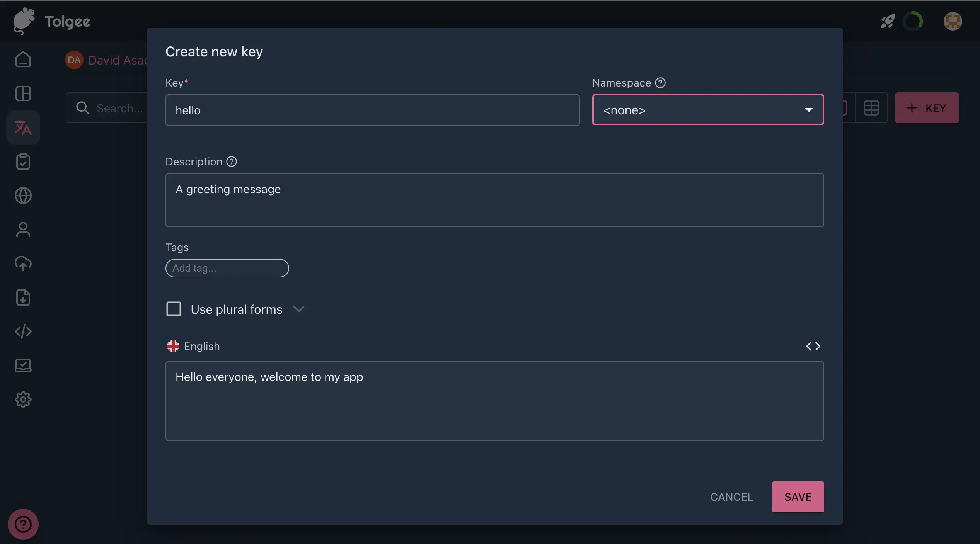Enable the Use plural forms checkbox
The width and height of the screenshot is (980, 544).
pos(174,309)
